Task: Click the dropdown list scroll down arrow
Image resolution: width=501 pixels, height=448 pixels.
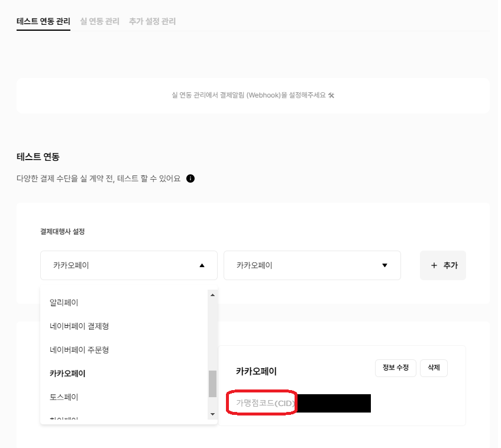Action: point(212,414)
